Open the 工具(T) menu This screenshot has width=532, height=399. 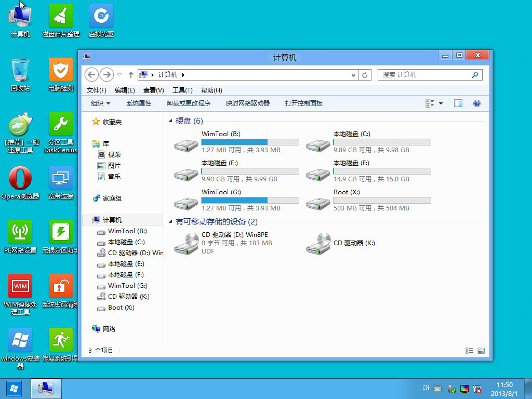(x=182, y=90)
